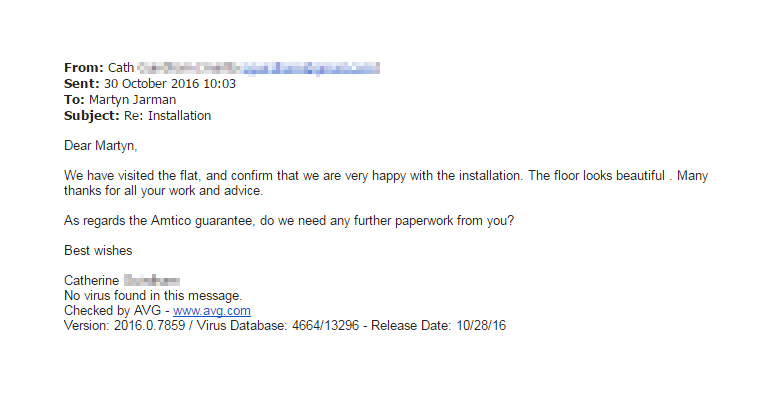Click the bold "To:" label
The width and height of the screenshot is (766, 403).
point(76,100)
